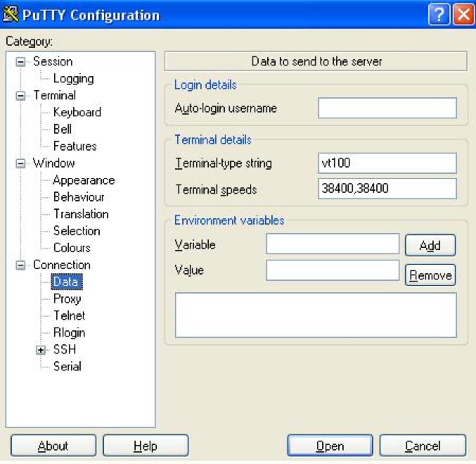Image resolution: width=476 pixels, height=464 pixels.
Task: Click the Auto-login username field
Action: (387, 108)
